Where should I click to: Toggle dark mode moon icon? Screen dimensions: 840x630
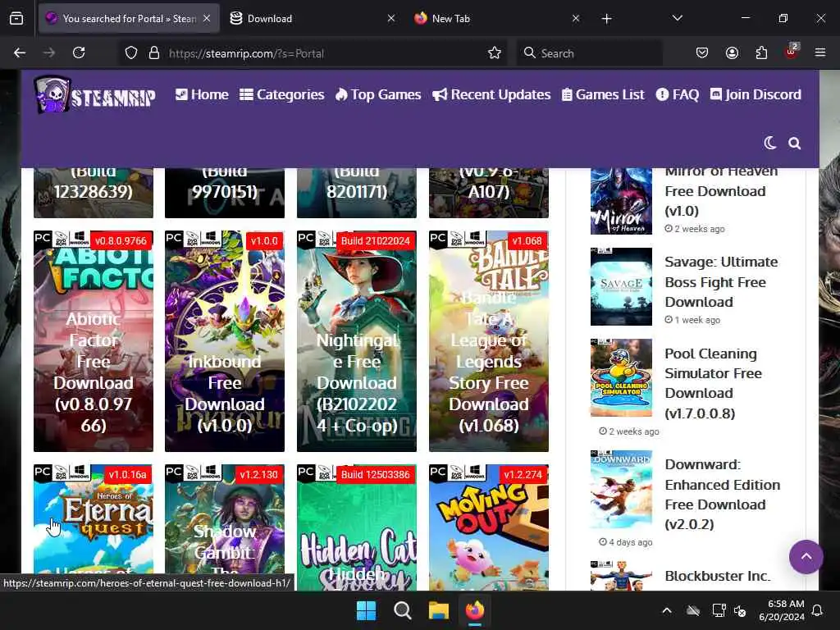[x=769, y=143]
